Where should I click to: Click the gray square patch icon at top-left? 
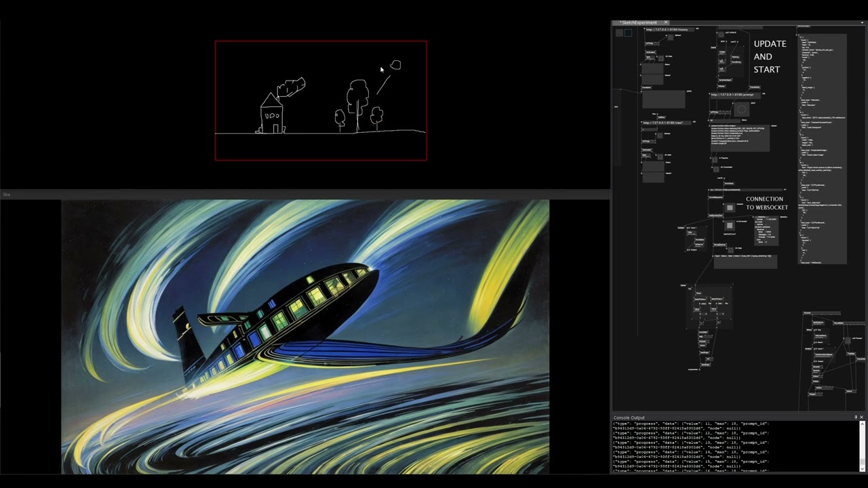click(619, 33)
